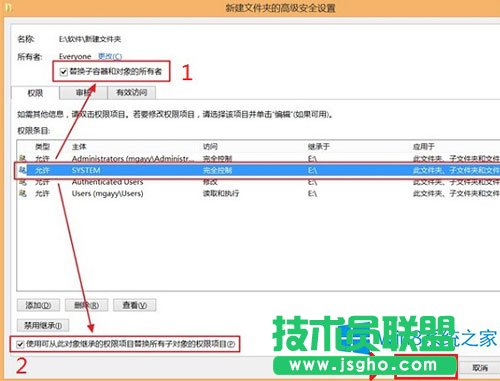Click the 主体 column header

pos(79,147)
